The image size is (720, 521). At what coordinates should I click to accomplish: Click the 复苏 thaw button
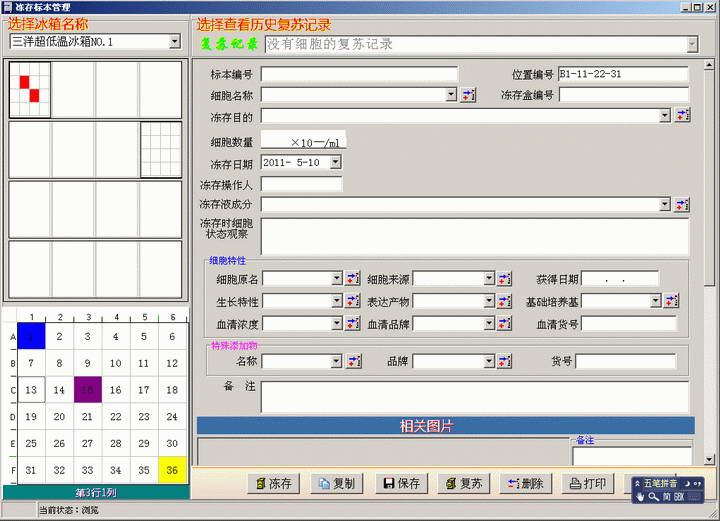(463, 483)
